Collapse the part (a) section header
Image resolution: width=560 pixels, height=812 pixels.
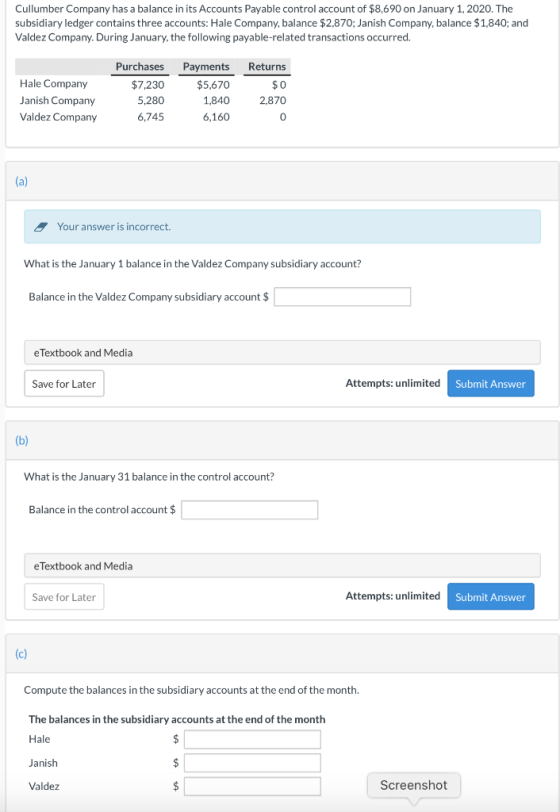(282, 181)
